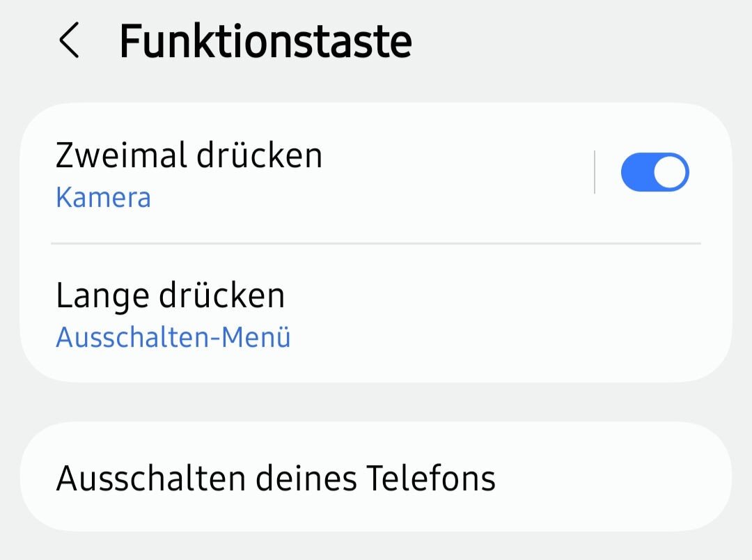This screenshot has height=560, width=752.
Task: Click the Ausschalten-Menü blue subtitle
Action: click(x=173, y=337)
